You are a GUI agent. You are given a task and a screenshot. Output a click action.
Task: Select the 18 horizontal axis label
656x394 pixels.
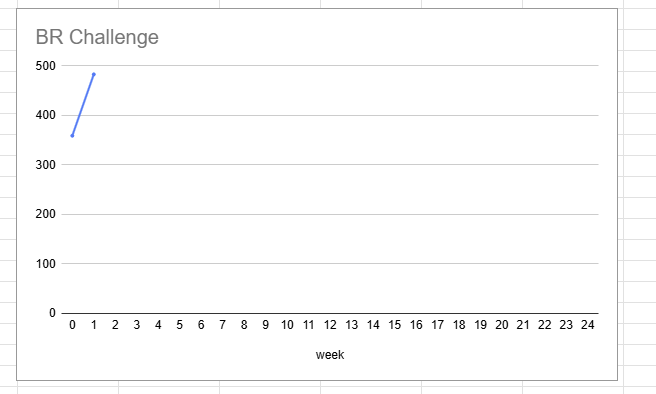[459, 325]
